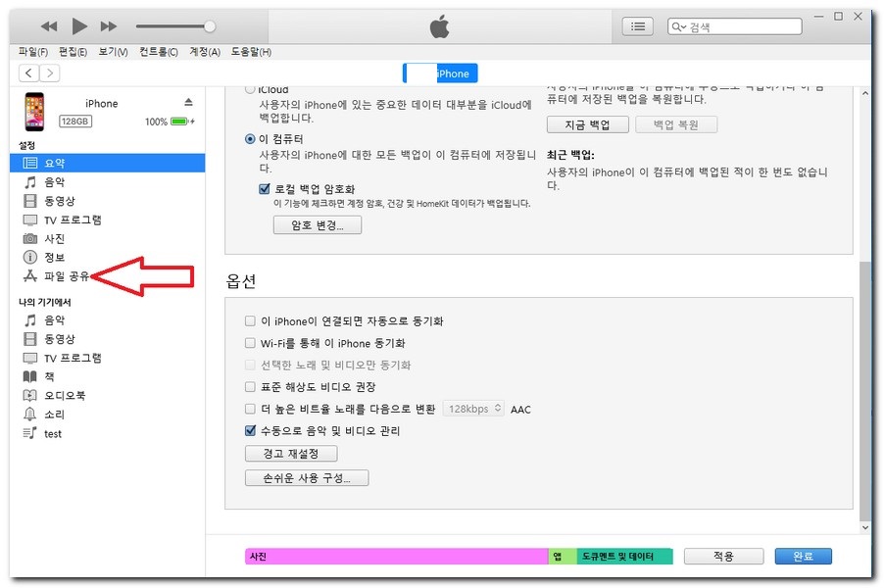Select 사진 under device settings
884x588 pixels.
coord(55,238)
